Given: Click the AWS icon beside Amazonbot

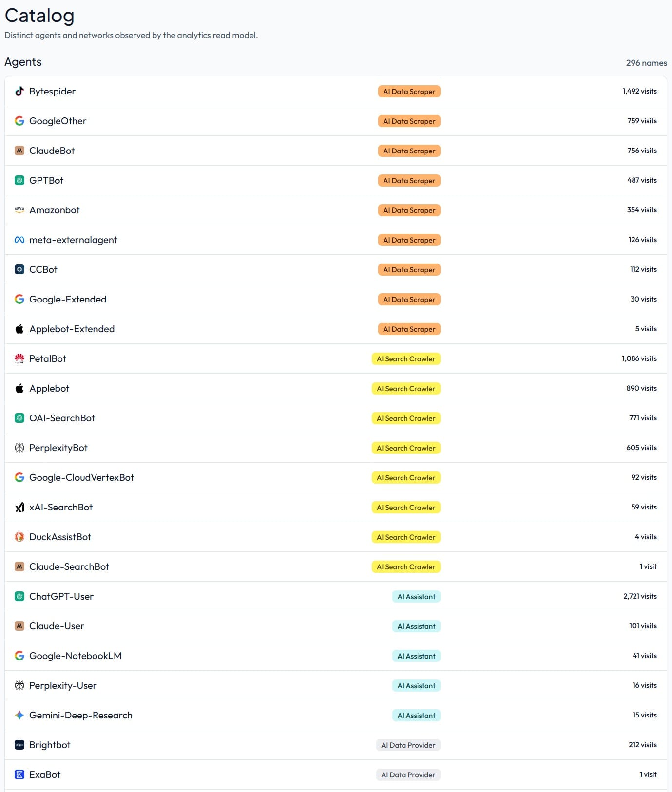Looking at the screenshot, I should [x=19, y=210].
